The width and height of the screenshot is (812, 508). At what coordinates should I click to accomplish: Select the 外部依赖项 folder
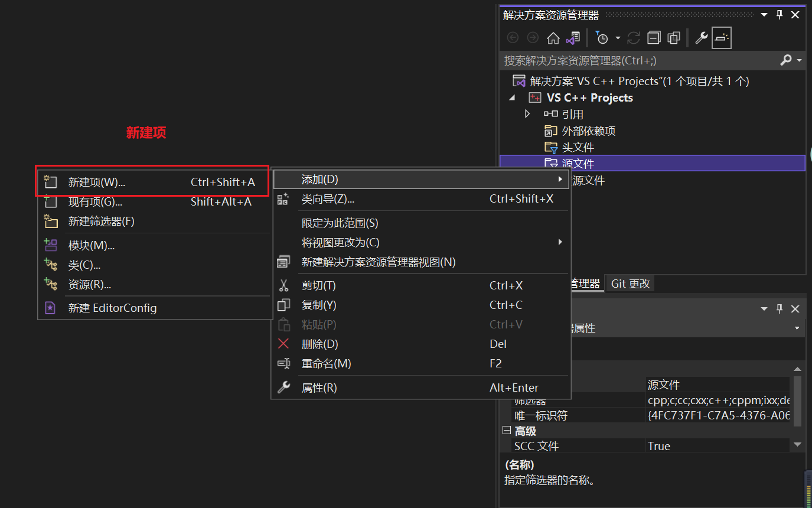[x=580, y=131]
